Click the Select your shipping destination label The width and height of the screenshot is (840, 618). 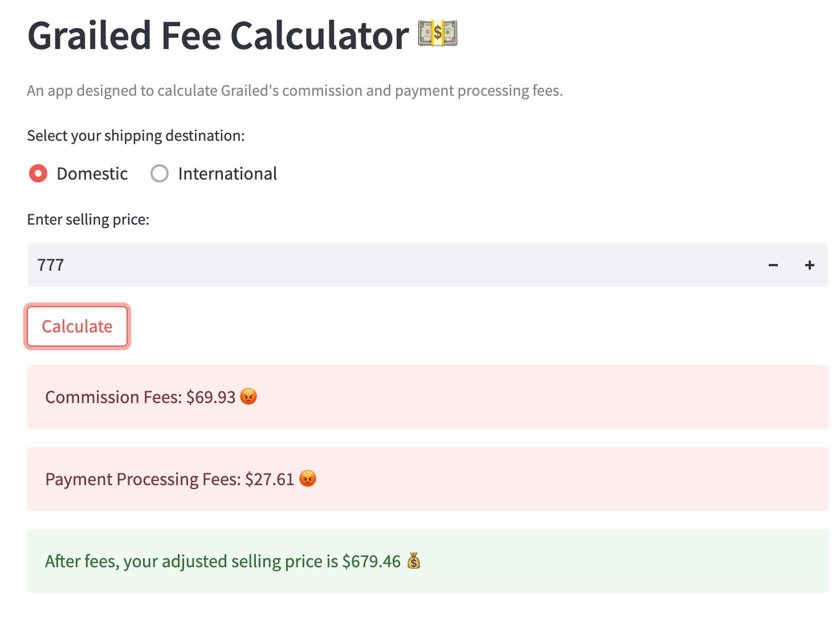pyautogui.click(x=136, y=135)
